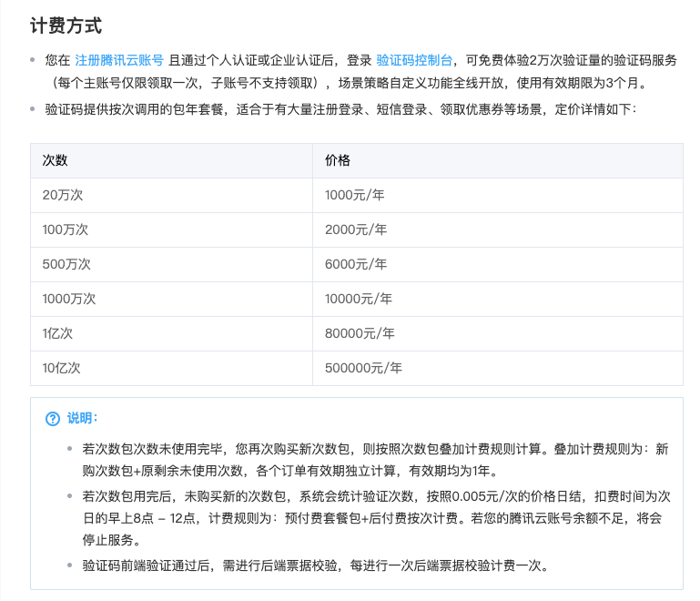Select the 20万次 table cell

[x=171, y=195]
